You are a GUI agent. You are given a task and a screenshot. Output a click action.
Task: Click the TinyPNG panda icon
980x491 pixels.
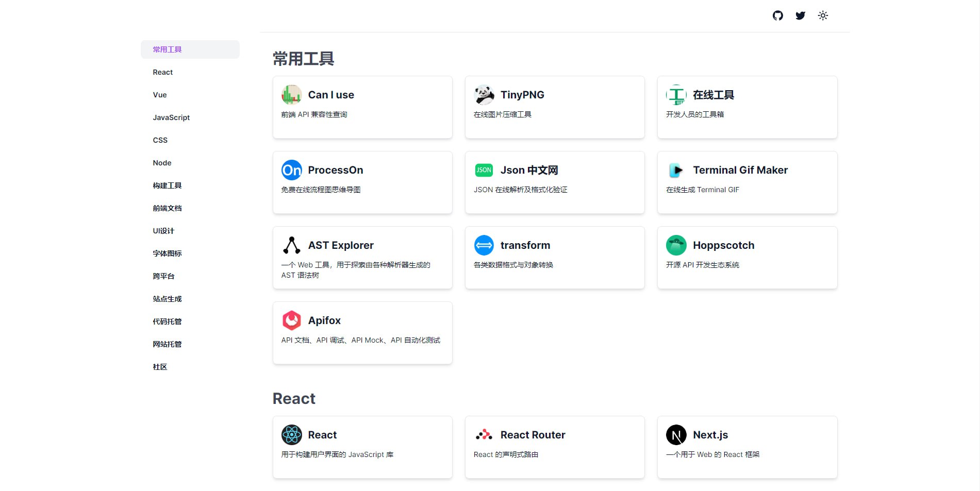point(484,95)
